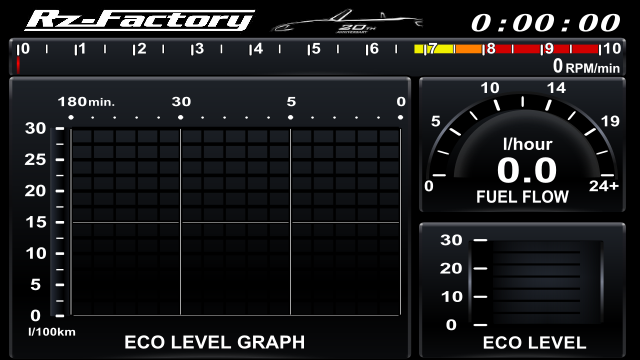The height and width of the screenshot is (360, 640).
Task: Click the 0:00:00 elapsed timer
Action: pos(546,22)
